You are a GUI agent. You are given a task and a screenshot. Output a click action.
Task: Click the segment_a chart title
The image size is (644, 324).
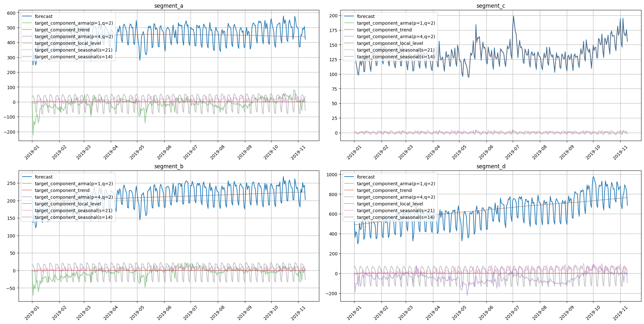(169, 6)
